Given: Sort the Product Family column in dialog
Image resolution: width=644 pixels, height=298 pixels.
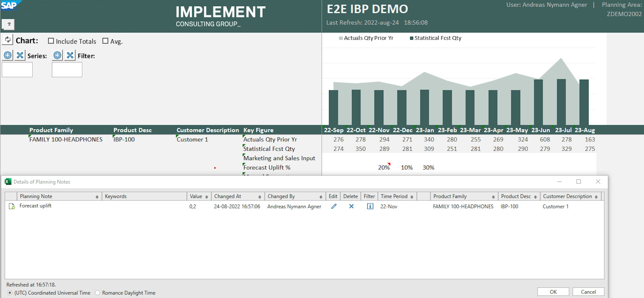Looking at the screenshot, I should click(x=493, y=197).
